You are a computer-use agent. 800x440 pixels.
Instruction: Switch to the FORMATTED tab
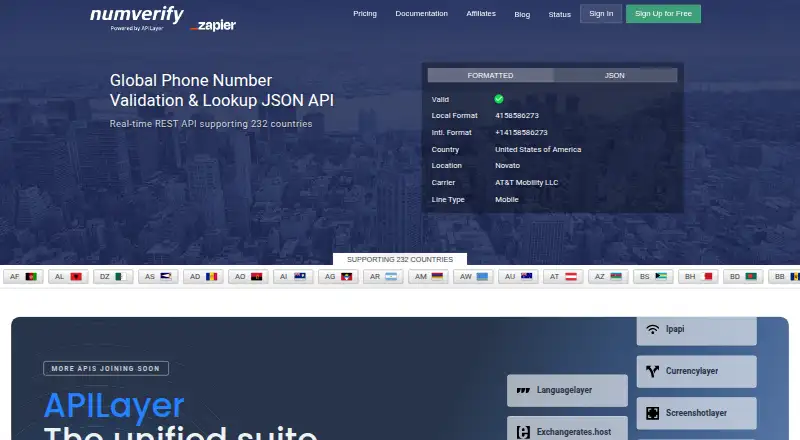[x=490, y=75]
